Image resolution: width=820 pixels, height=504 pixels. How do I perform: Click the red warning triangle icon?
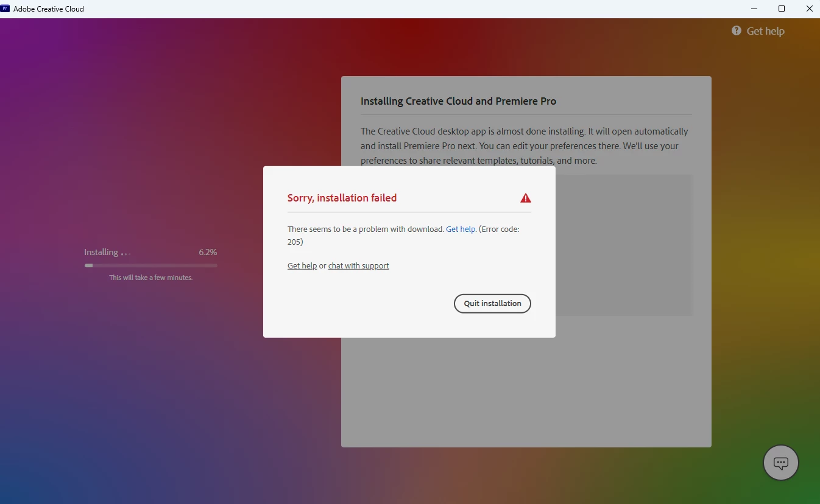point(526,198)
